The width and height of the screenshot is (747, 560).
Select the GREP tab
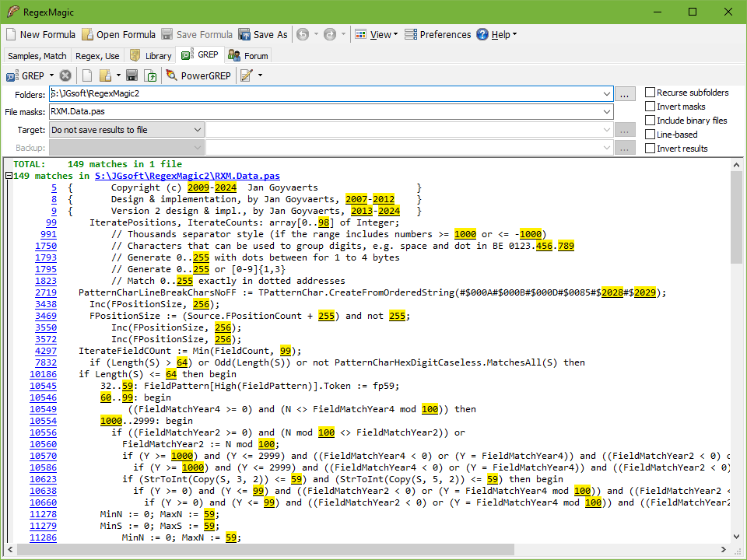200,54
